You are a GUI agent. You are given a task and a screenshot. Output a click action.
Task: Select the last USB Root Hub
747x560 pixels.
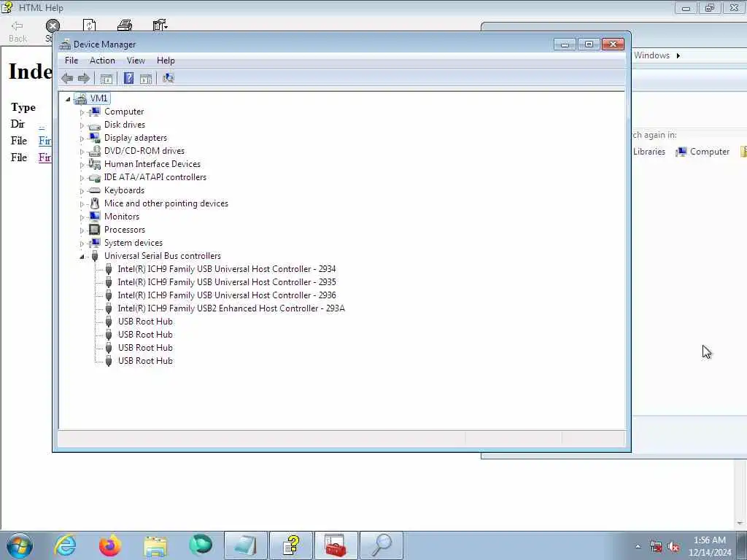145,361
